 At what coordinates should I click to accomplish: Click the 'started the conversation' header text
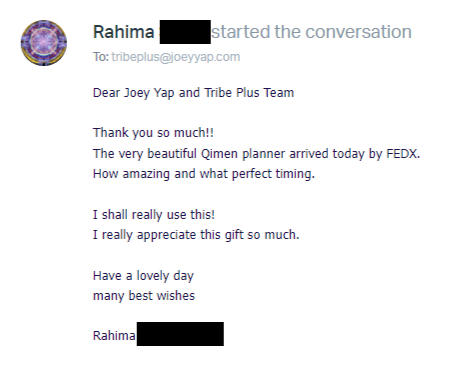pos(311,32)
